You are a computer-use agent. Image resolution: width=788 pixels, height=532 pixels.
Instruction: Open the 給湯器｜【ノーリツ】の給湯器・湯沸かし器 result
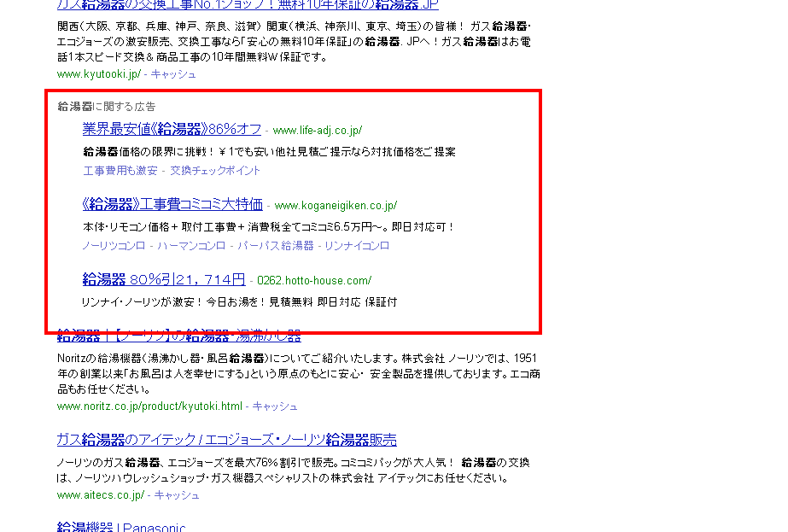179,336
